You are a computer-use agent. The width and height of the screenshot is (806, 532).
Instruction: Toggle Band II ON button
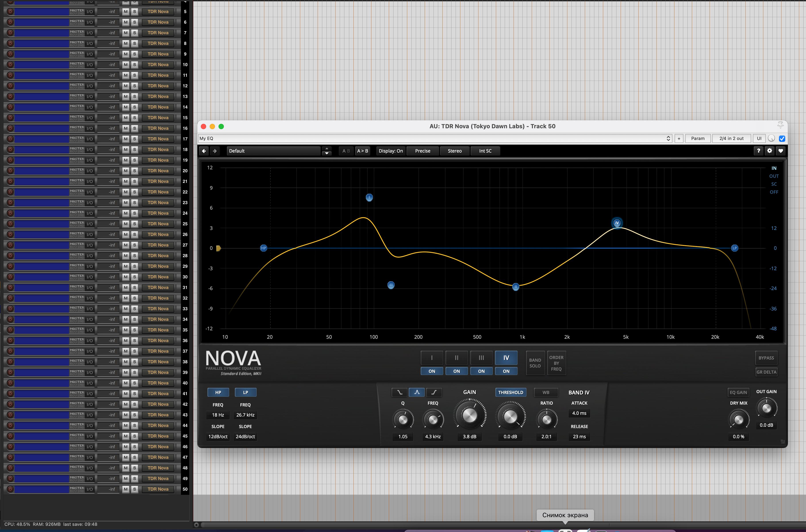click(457, 371)
